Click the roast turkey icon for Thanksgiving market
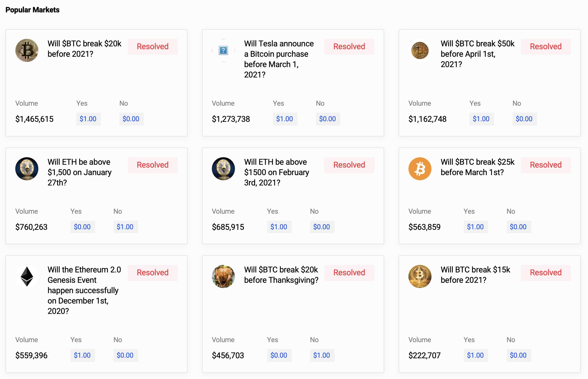Screen dimensions: 588x379 click(223, 276)
